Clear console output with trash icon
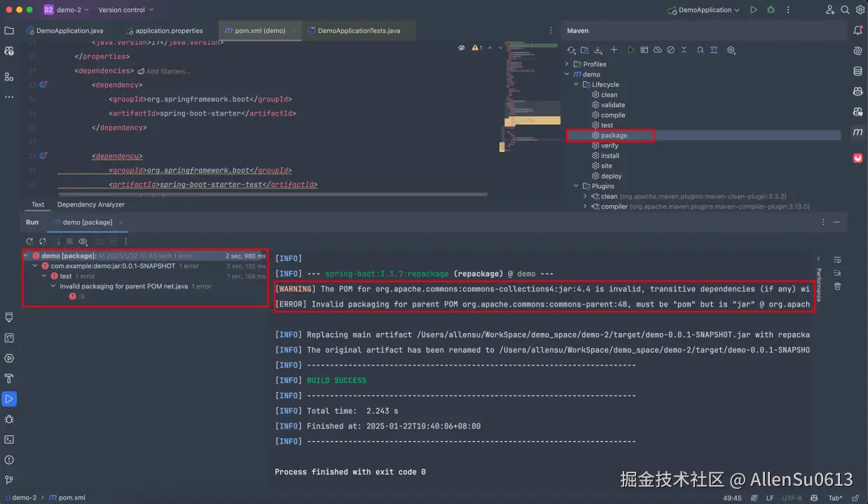 (837, 286)
